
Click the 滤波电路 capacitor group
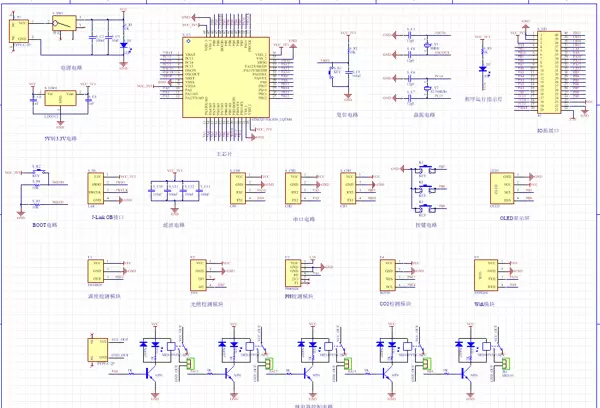(x=173, y=190)
